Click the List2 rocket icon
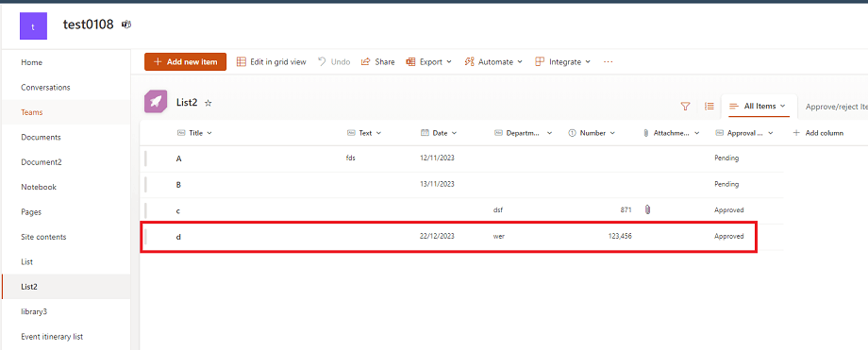 click(x=156, y=102)
